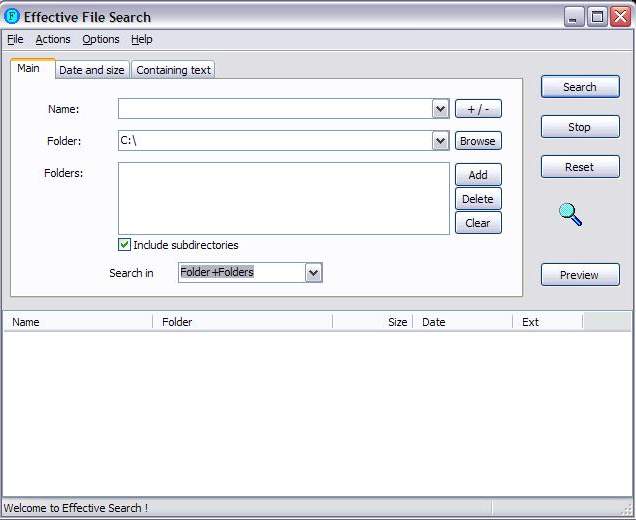This screenshot has width=636, height=520.
Task: Click the magnifying glass search icon
Action: (571, 215)
